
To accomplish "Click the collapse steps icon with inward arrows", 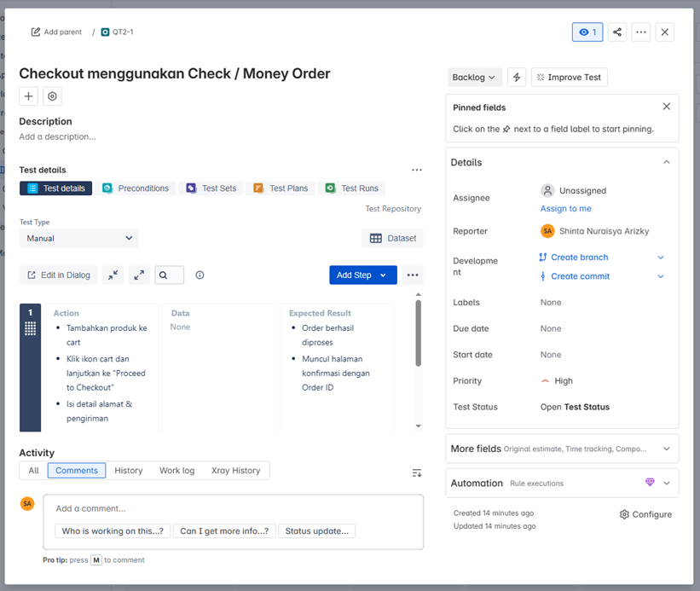I will point(113,275).
